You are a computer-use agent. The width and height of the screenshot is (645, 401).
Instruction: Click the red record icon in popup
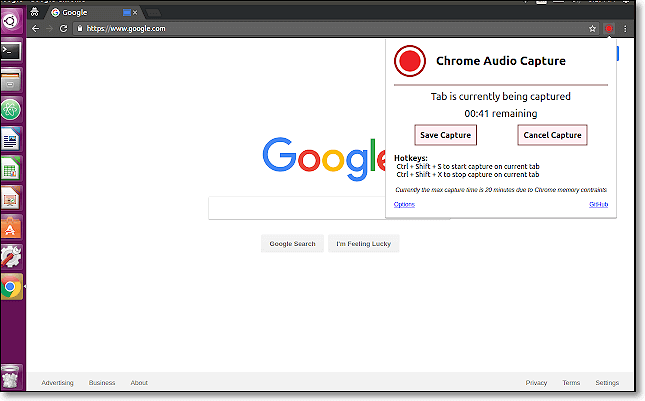coord(409,61)
